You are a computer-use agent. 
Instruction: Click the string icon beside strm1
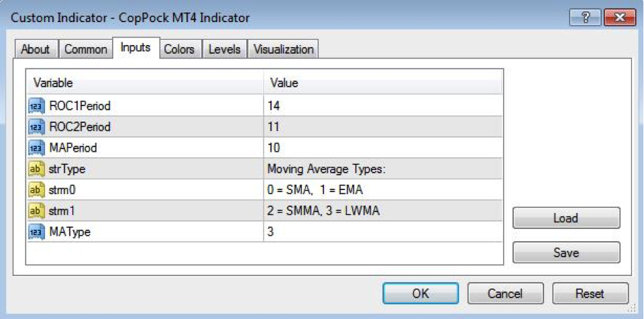coord(36,211)
